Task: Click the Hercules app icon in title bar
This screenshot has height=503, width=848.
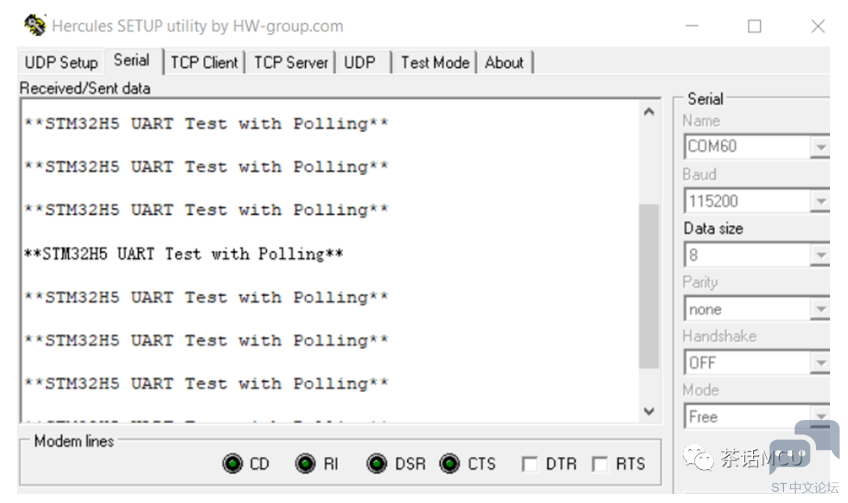Action: click(x=35, y=25)
